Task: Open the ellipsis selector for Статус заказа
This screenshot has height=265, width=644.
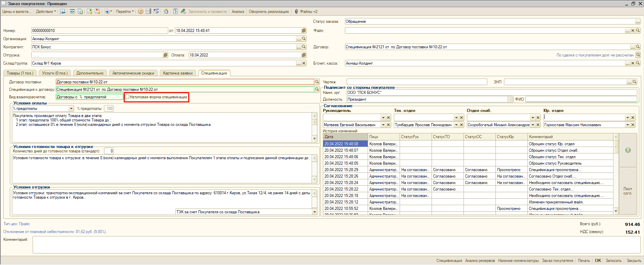Action: (x=638, y=21)
